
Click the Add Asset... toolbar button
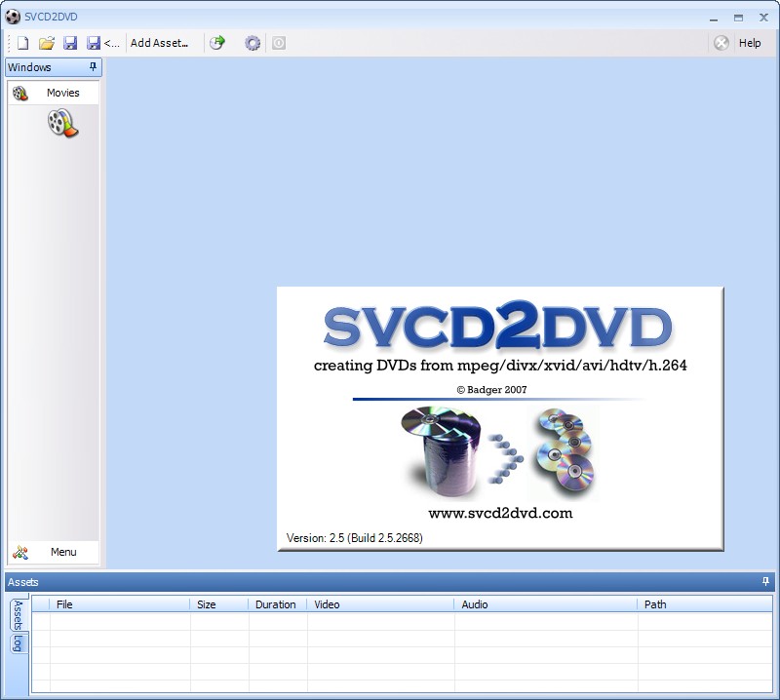coord(159,43)
